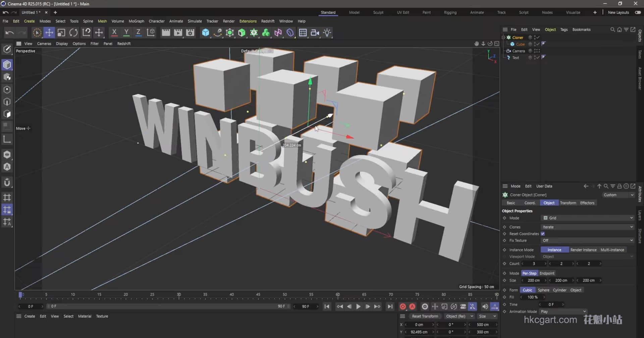Add a Light object from toolbar
644x338 pixels.
click(327, 33)
